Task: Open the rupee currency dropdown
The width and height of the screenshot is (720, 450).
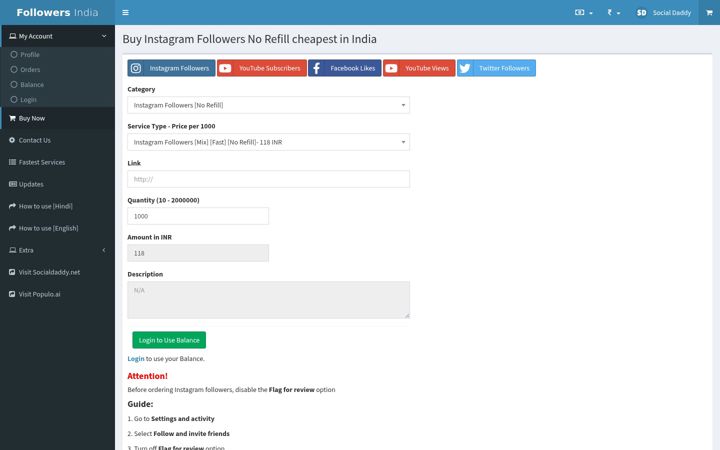Action: [613, 12]
